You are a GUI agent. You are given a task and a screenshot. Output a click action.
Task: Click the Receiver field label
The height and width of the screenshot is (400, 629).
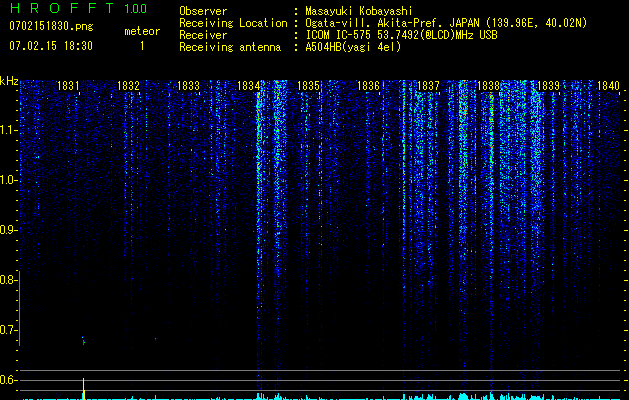[x=203, y=35]
